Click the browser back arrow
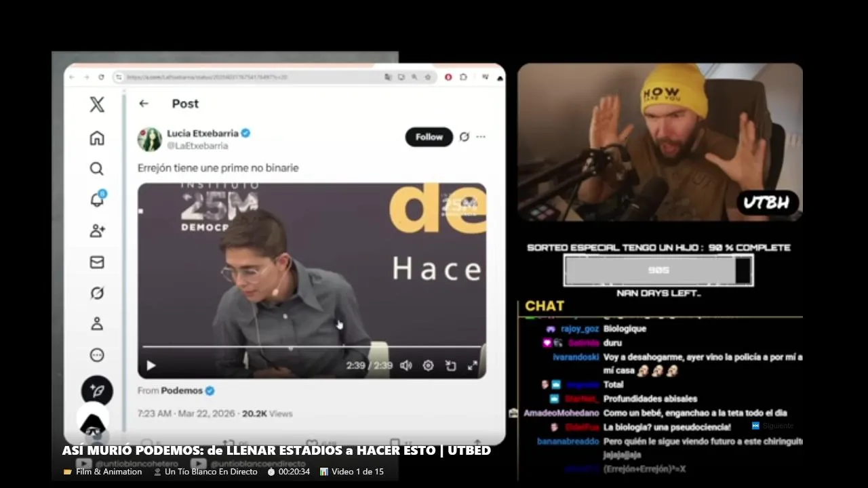Image resolution: width=868 pixels, height=488 pixels. pos(72,77)
